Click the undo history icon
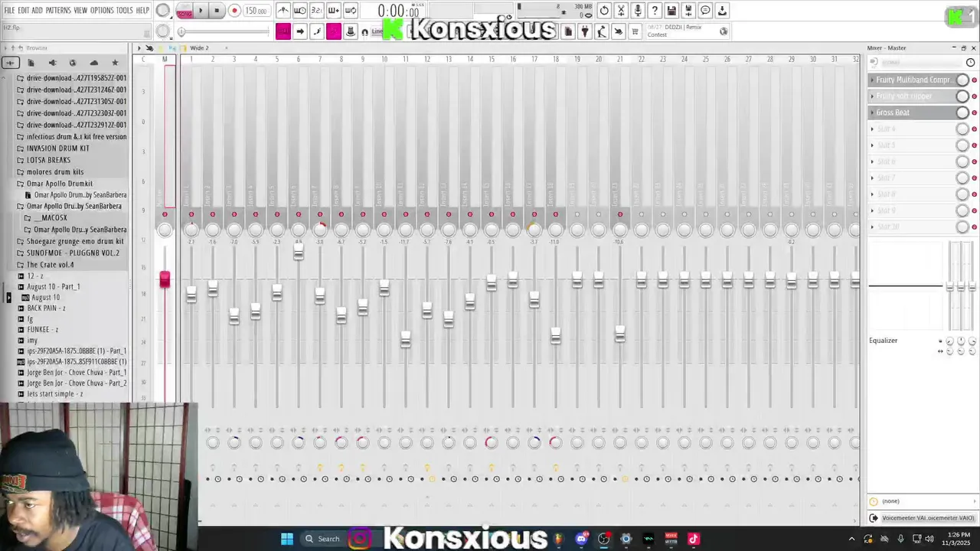The image size is (980, 551). [x=604, y=11]
